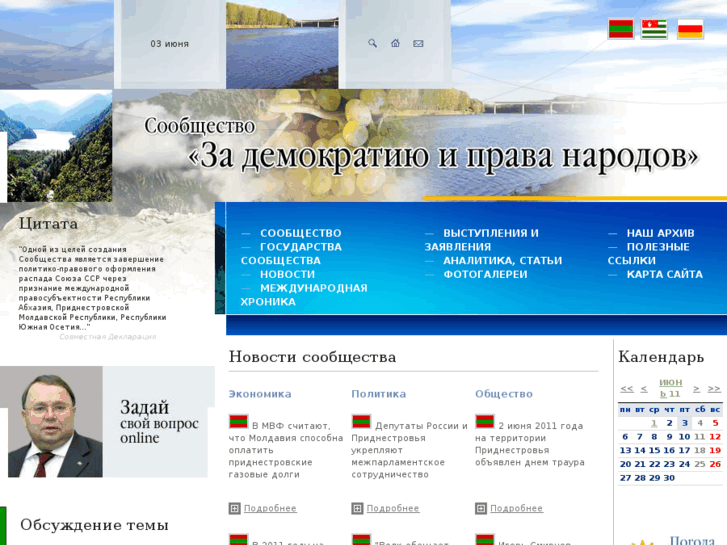
Task: Click the plus icon beside Экономика Подробнее
Action: click(235, 509)
